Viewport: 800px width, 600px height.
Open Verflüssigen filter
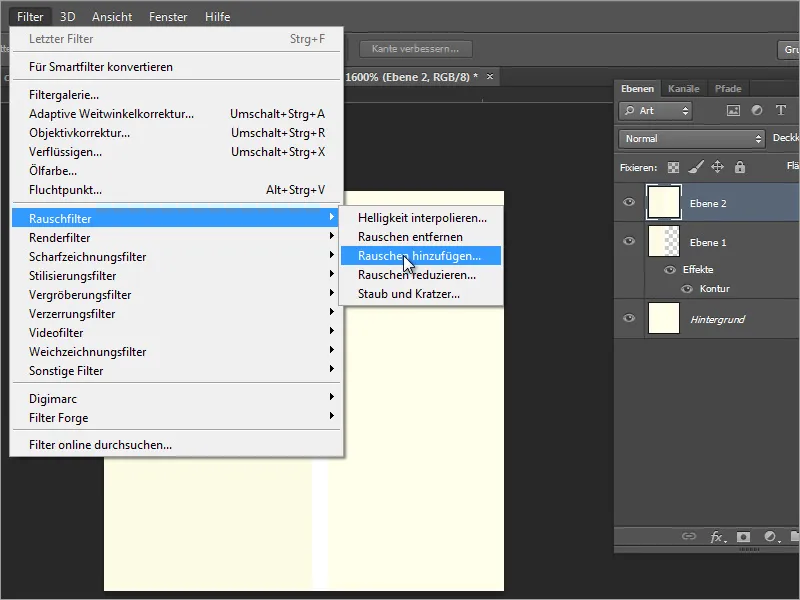click(x=176, y=152)
